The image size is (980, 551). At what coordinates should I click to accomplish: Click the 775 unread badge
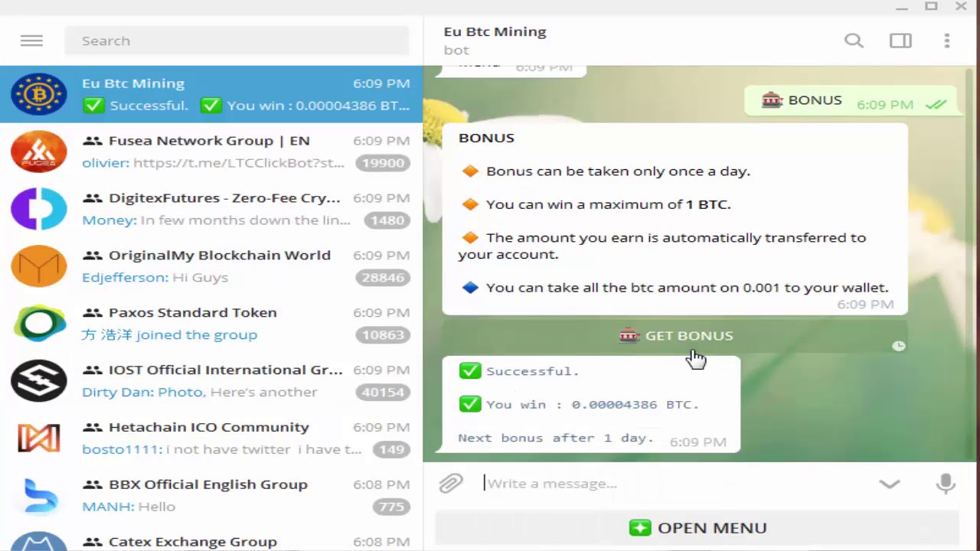coord(392,507)
